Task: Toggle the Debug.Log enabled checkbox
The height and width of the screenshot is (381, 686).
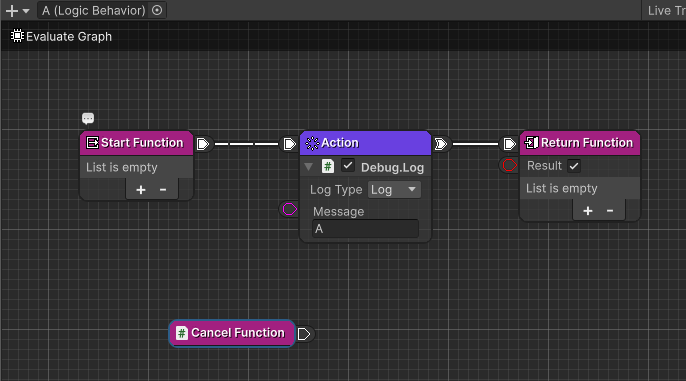Action: click(x=348, y=166)
